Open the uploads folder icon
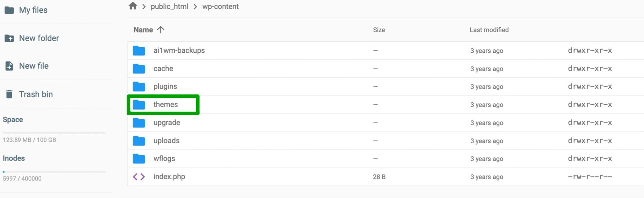This screenshot has width=644, height=198. pos(139,141)
